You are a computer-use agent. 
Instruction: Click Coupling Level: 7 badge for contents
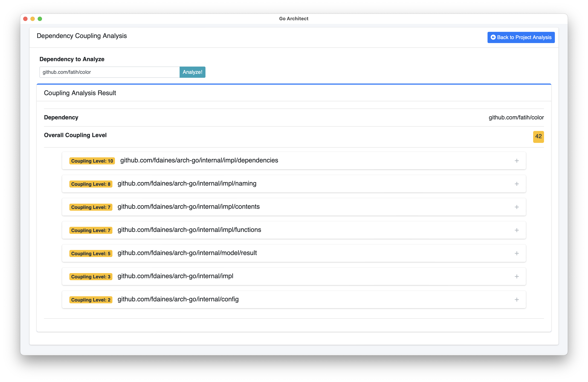(x=91, y=207)
